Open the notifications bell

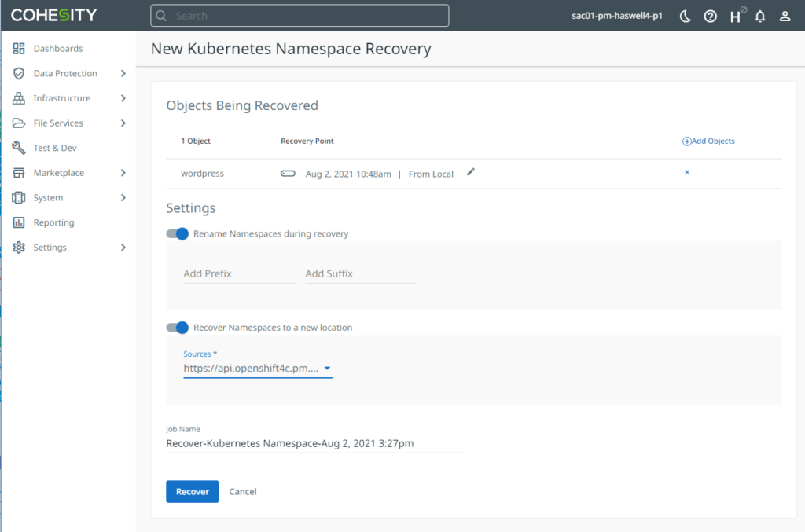point(759,16)
